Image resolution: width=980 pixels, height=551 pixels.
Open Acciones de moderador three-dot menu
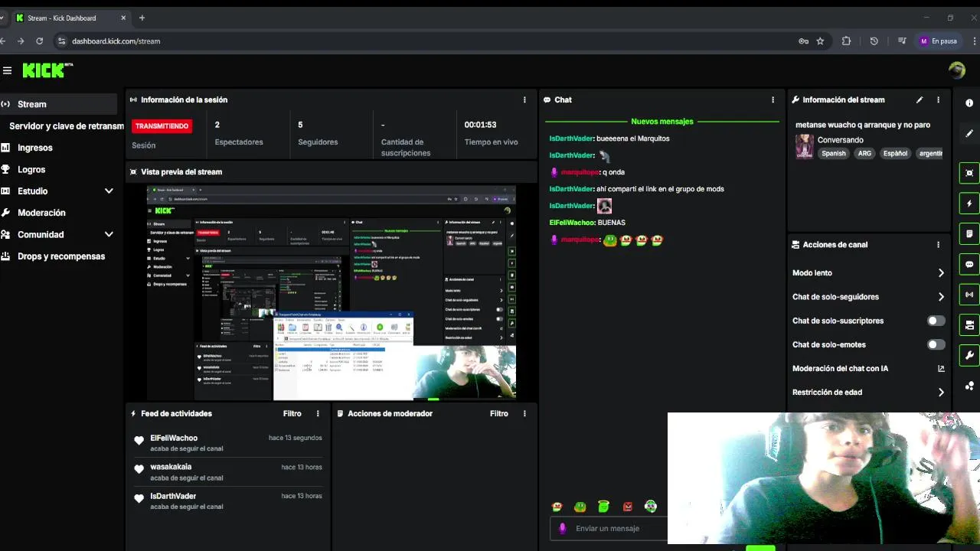[524, 413]
